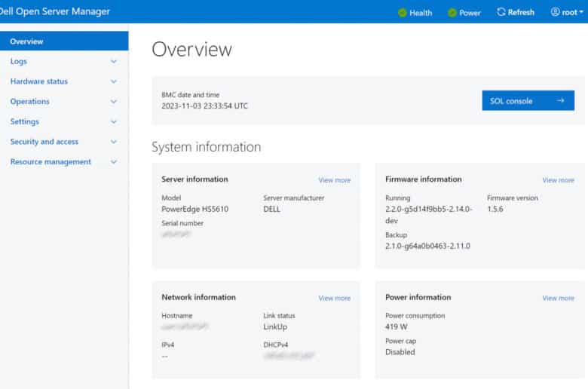Expand the Security and access chevron
The image size is (588, 389).
(114, 142)
